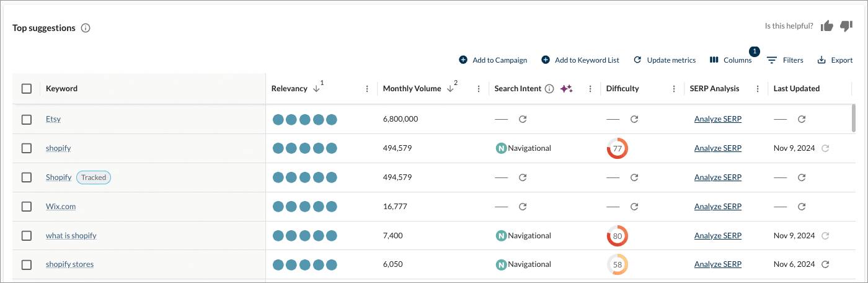Screen dimensions: 868x283
Task: Click the Tracked badge next to Shopify
Action: tap(94, 177)
